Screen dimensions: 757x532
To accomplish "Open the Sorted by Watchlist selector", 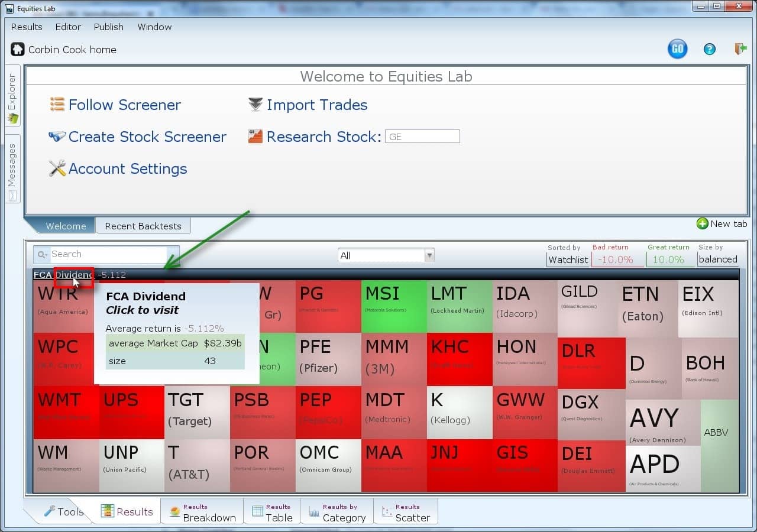I will pos(567,259).
